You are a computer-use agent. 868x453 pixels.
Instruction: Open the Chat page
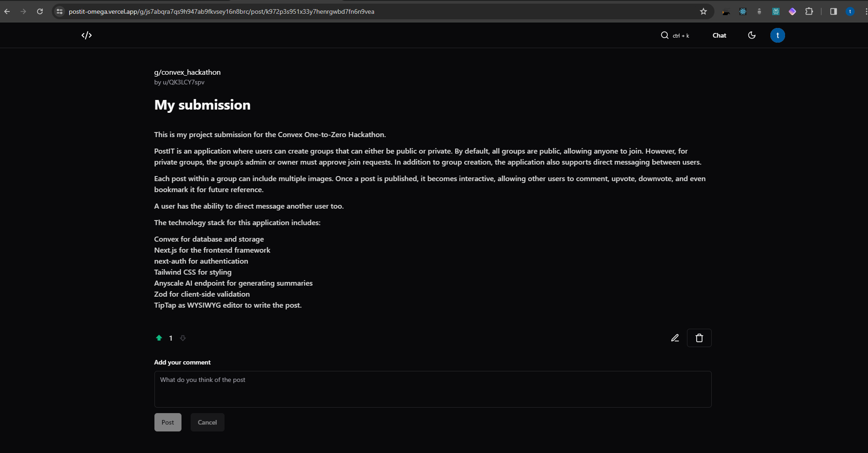pyautogui.click(x=719, y=35)
